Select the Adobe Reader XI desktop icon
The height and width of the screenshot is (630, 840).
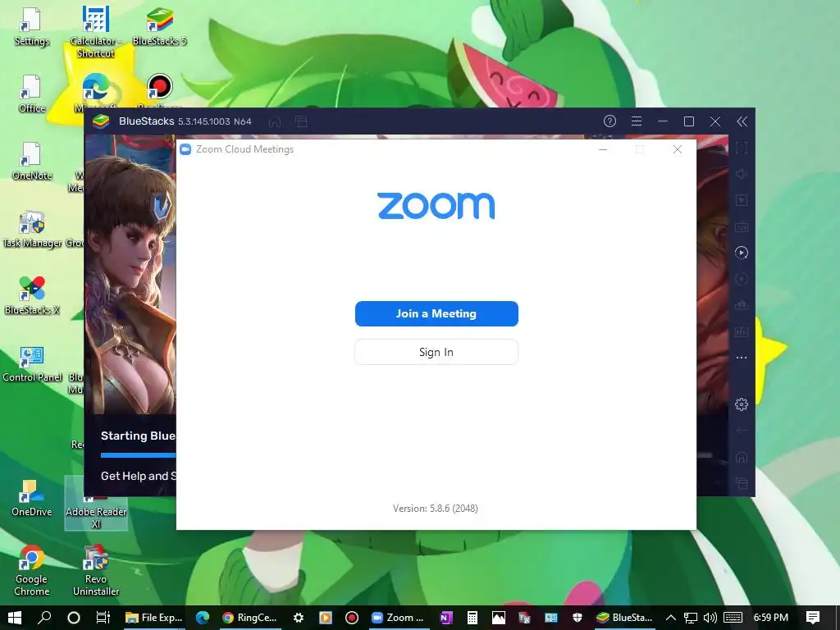click(x=96, y=504)
